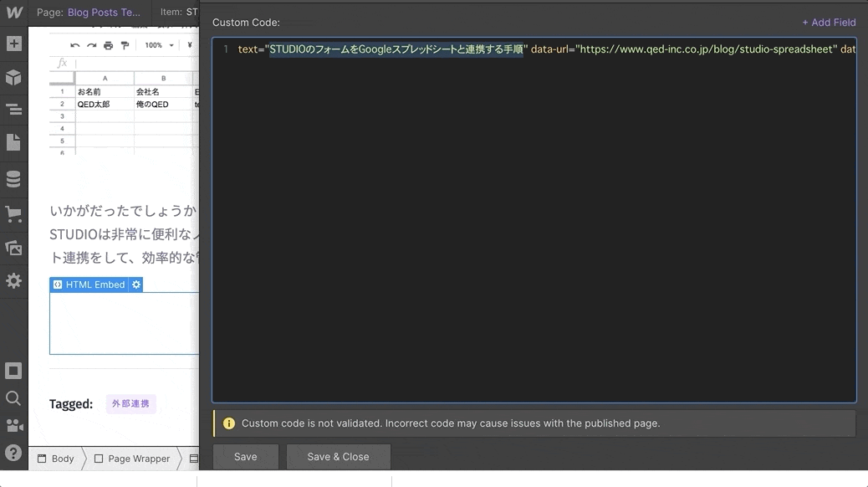The image size is (868, 487).
Task: Click the data-url value in code
Action: tap(707, 49)
